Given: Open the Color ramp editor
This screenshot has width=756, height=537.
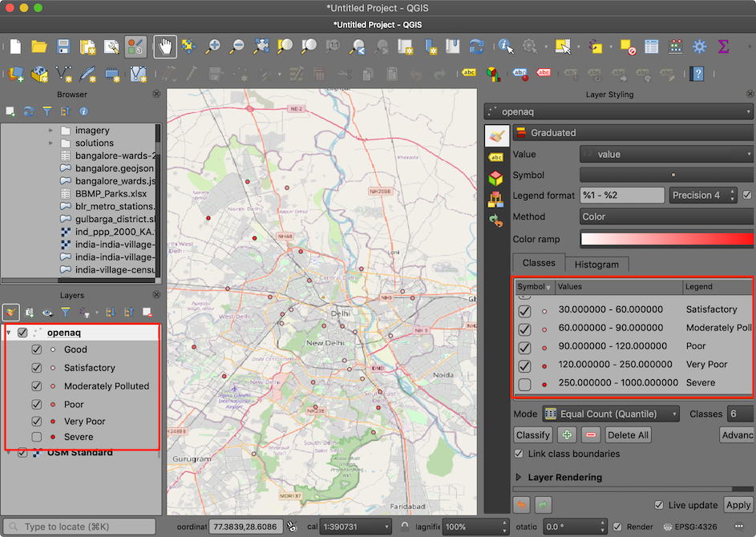Looking at the screenshot, I should point(665,237).
